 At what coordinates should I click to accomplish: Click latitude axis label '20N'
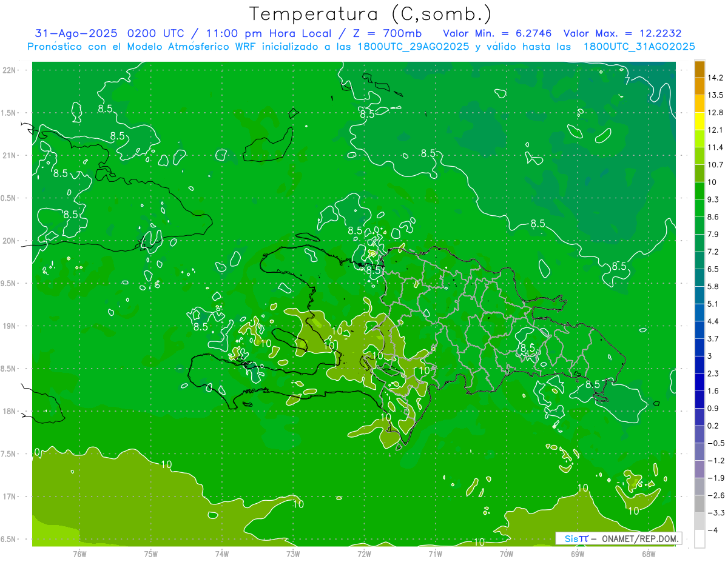pyautogui.click(x=10, y=241)
